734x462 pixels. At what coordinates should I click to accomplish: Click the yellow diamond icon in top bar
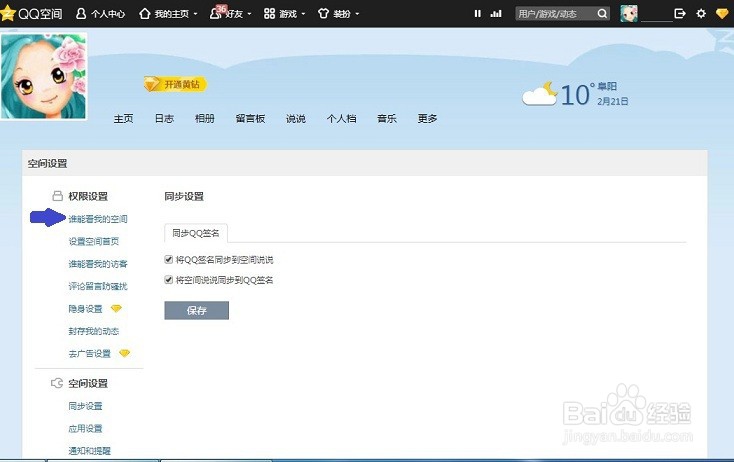pyautogui.click(x=723, y=14)
